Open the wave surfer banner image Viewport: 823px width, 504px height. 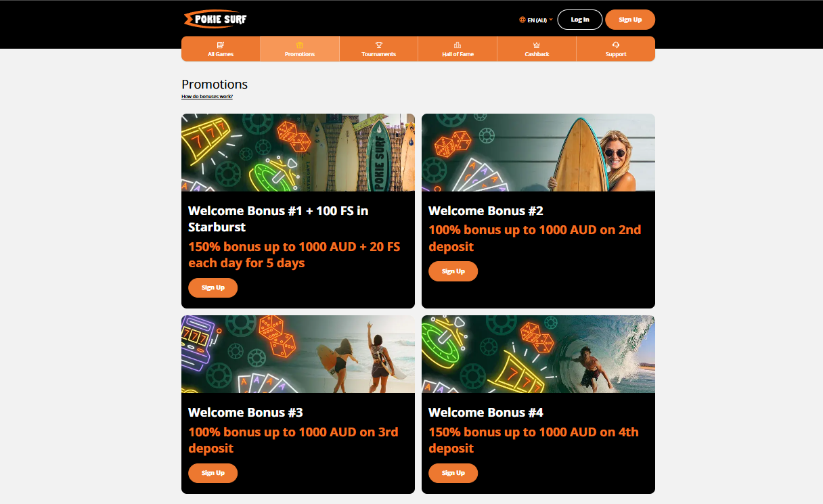coord(538,354)
